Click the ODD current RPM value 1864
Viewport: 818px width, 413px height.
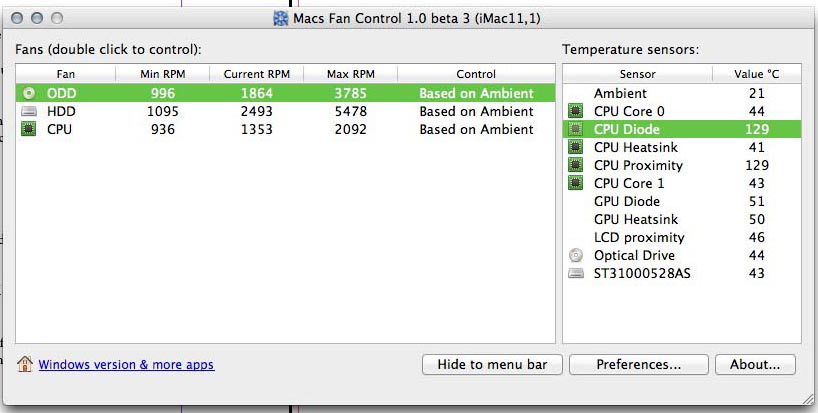click(257, 93)
